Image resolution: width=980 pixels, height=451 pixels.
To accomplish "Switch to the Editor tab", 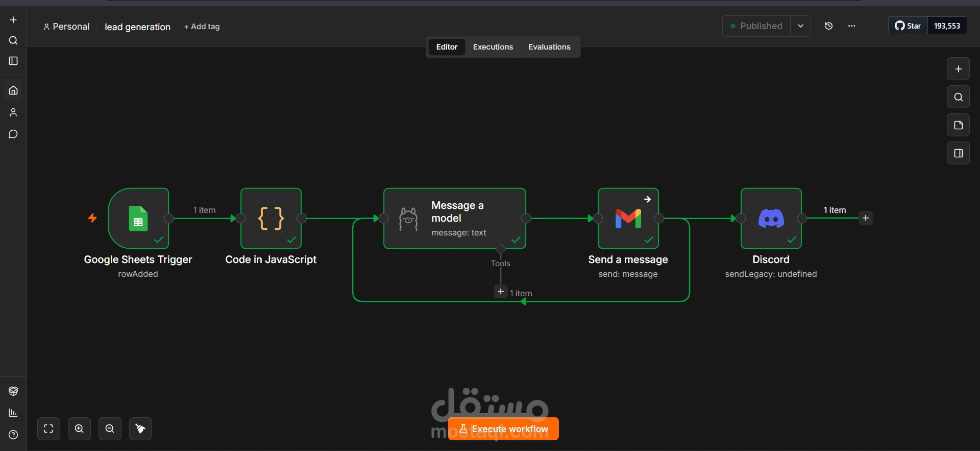I will pyautogui.click(x=447, y=47).
